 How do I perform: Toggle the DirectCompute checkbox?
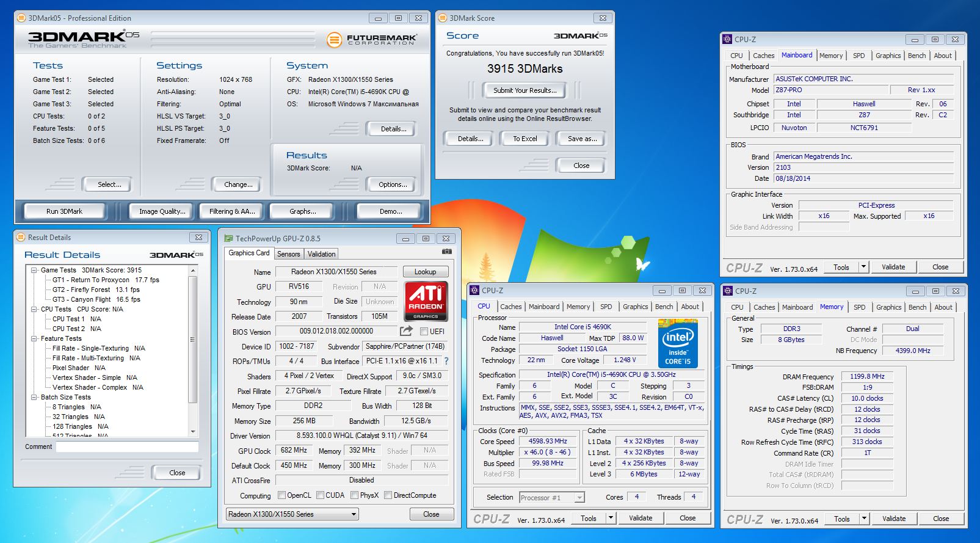click(388, 495)
